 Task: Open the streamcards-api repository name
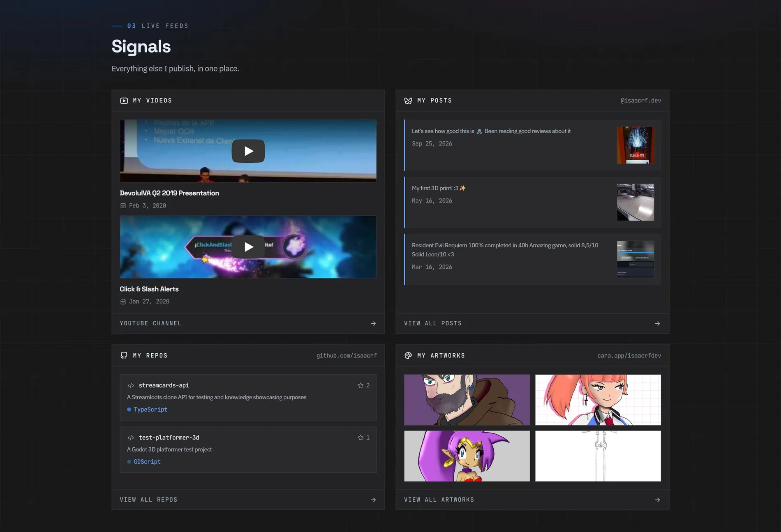click(x=164, y=385)
